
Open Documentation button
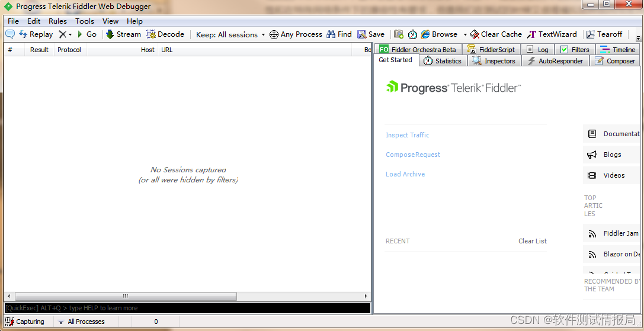[x=611, y=134]
